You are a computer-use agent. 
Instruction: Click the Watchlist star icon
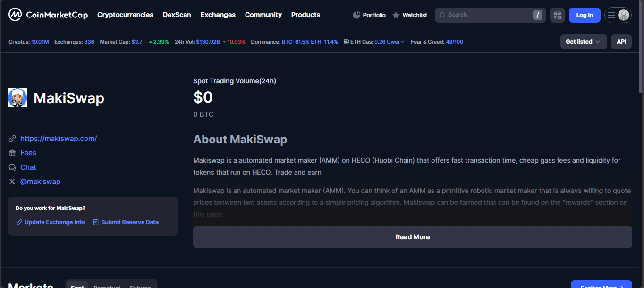click(x=396, y=15)
